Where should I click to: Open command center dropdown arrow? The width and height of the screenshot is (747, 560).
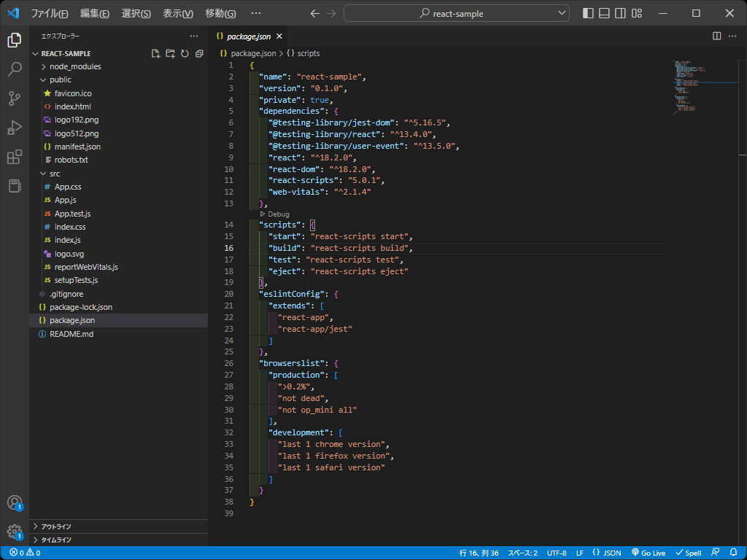tap(562, 13)
